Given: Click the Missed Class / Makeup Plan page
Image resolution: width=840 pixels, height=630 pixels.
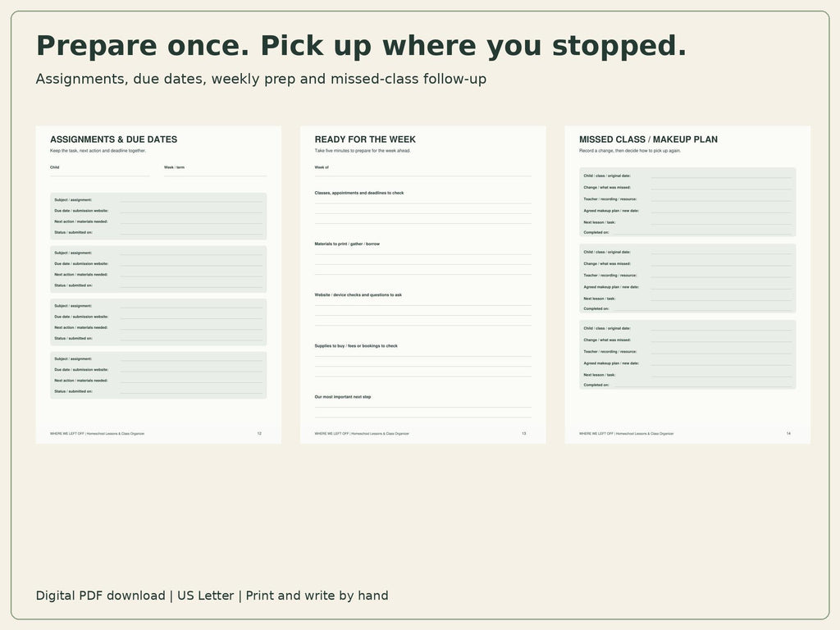Looking at the screenshot, I should pyautogui.click(x=687, y=285).
